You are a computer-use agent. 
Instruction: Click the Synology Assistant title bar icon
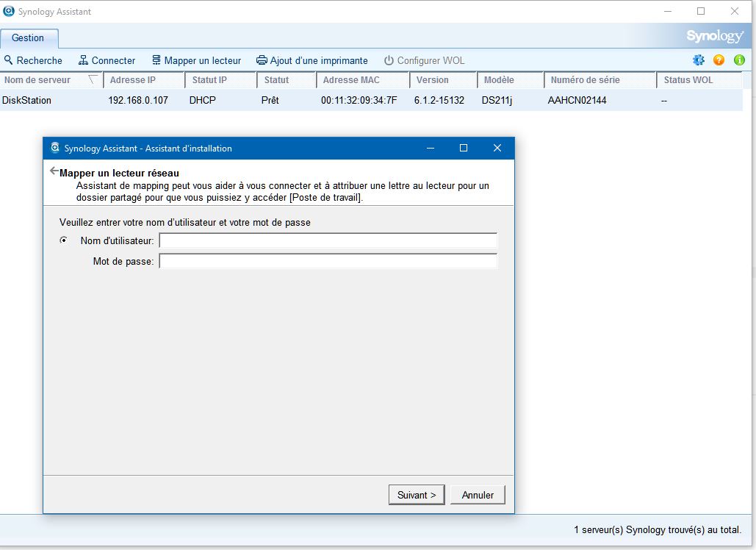pos(8,11)
